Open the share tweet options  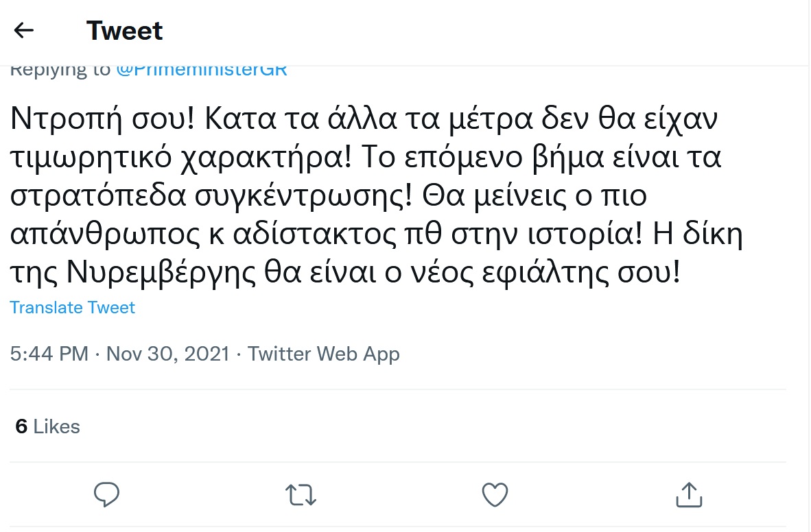tap(688, 494)
